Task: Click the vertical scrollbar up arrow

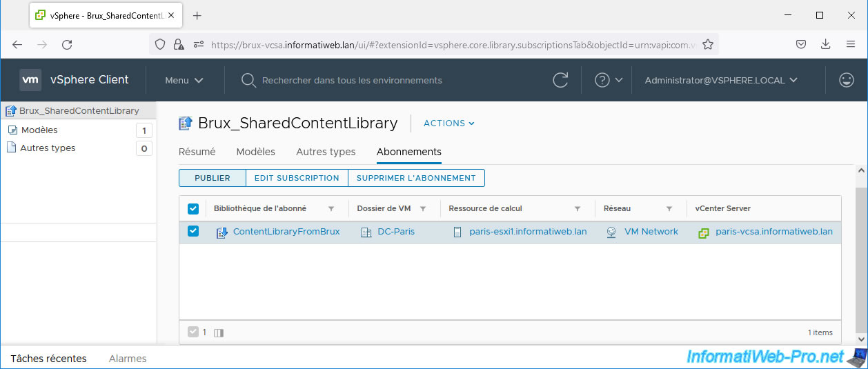Action: 860,170
